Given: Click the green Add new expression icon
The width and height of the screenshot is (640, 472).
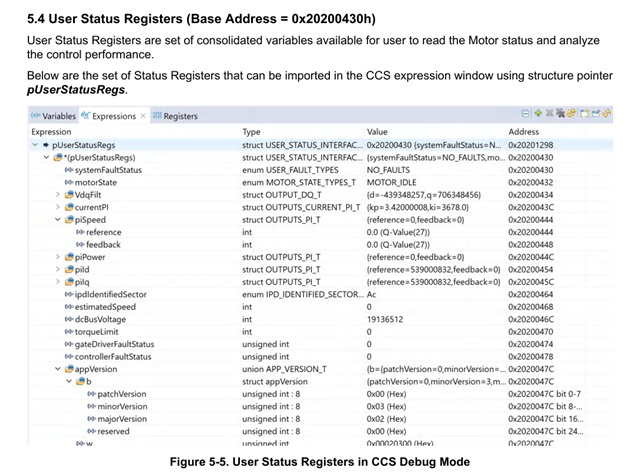Looking at the screenshot, I should [x=538, y=114].
